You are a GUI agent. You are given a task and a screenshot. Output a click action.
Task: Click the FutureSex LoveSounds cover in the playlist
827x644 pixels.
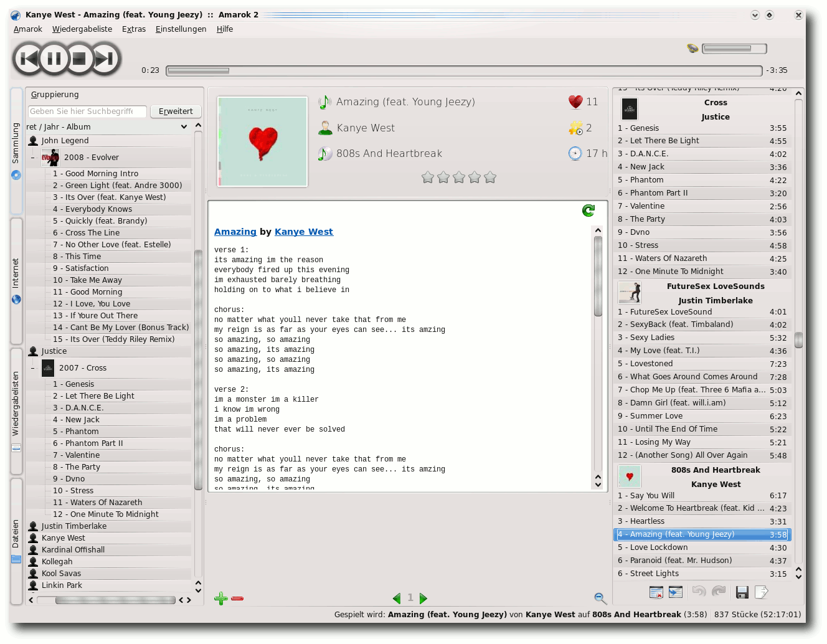630,293
